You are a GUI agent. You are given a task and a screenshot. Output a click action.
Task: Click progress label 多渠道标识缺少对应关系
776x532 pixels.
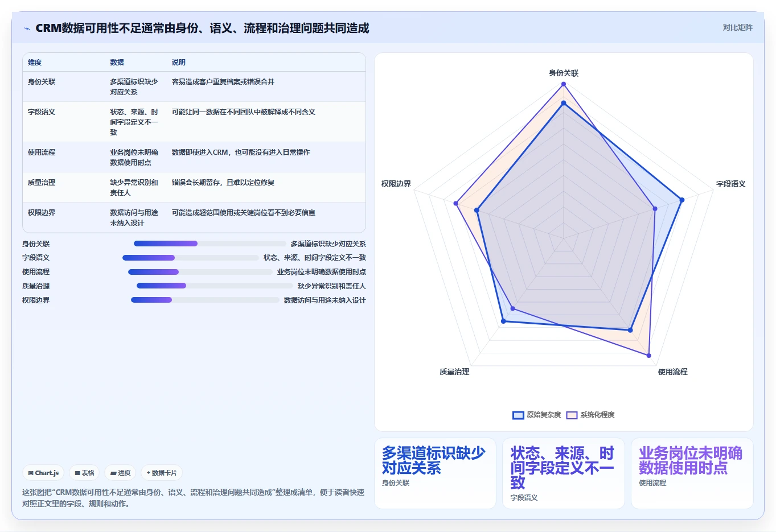point(329,244)
